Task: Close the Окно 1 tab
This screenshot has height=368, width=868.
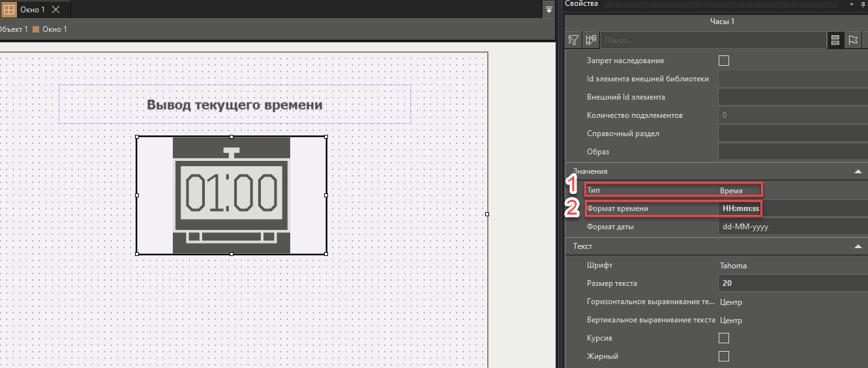Action: pos(55,10)
